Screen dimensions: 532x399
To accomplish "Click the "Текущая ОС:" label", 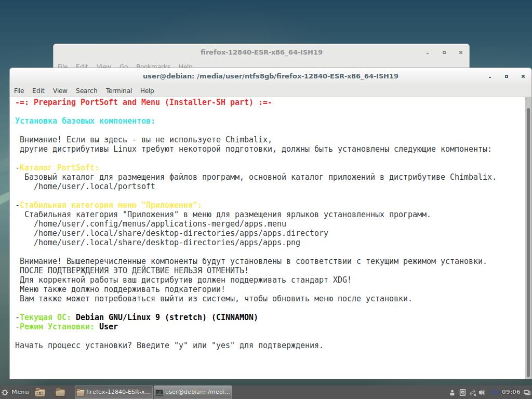I will (x=45, y=317).
